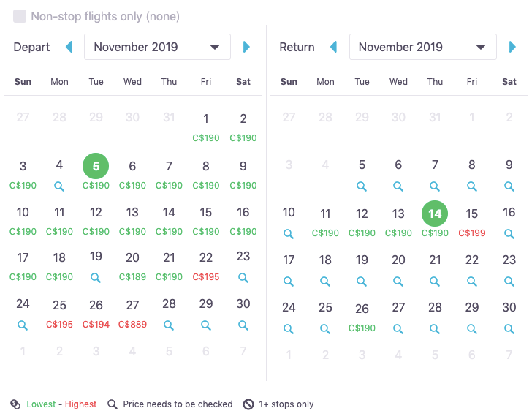Go to previous month in Return calendar
This screenshot has height=419, width=532.
(333, 47)
